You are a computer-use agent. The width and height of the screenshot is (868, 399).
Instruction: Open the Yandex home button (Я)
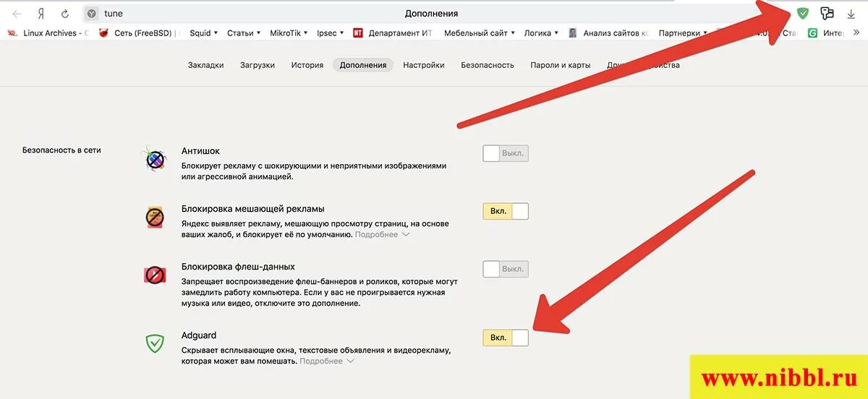pyautogui.click(x=41, y=14)
